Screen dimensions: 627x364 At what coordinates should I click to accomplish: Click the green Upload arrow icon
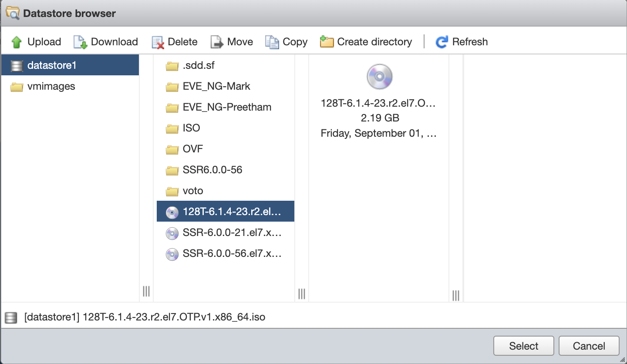pyautogui.click(x=17, y=42)
